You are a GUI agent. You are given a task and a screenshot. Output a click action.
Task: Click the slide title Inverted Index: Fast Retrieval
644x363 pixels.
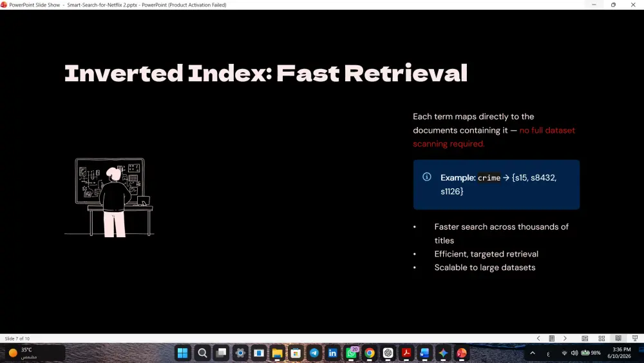click(x=266, y=73)
